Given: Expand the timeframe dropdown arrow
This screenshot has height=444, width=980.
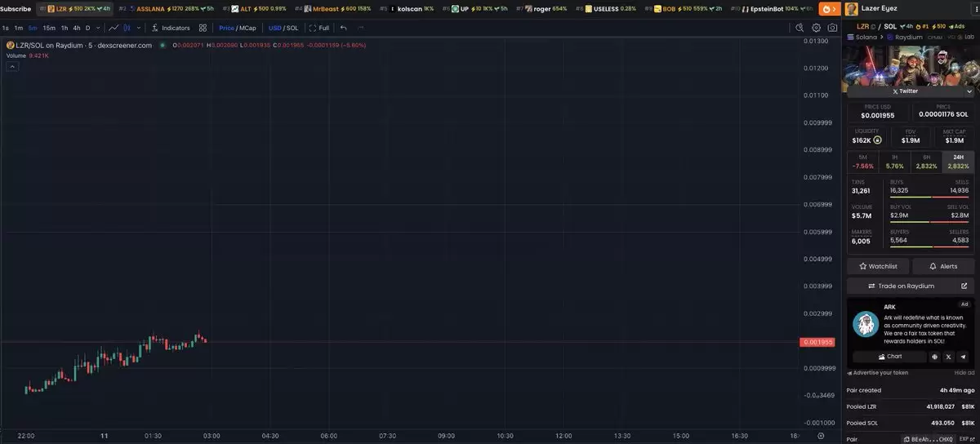Looking at the screenshot, I should click(x=97, y=28).
